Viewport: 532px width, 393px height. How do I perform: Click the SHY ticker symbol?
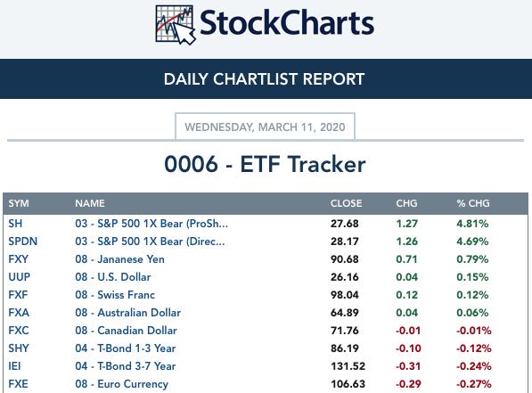click(19, 348)
